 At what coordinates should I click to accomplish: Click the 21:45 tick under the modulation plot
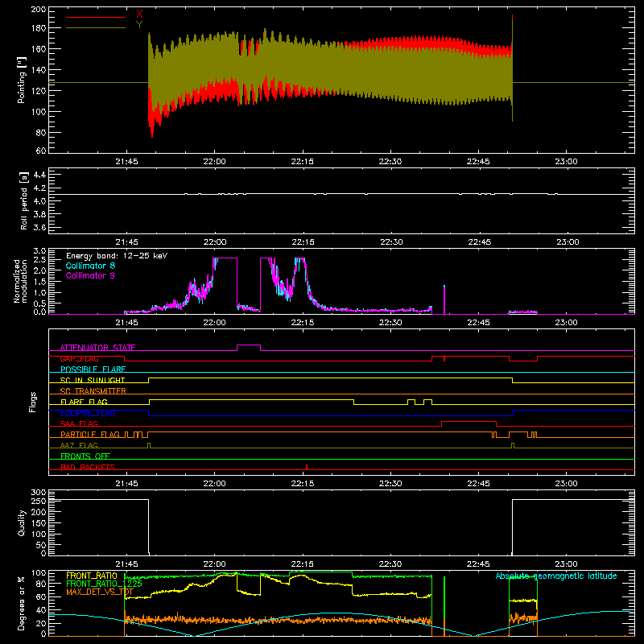click(x=126, y=323)
